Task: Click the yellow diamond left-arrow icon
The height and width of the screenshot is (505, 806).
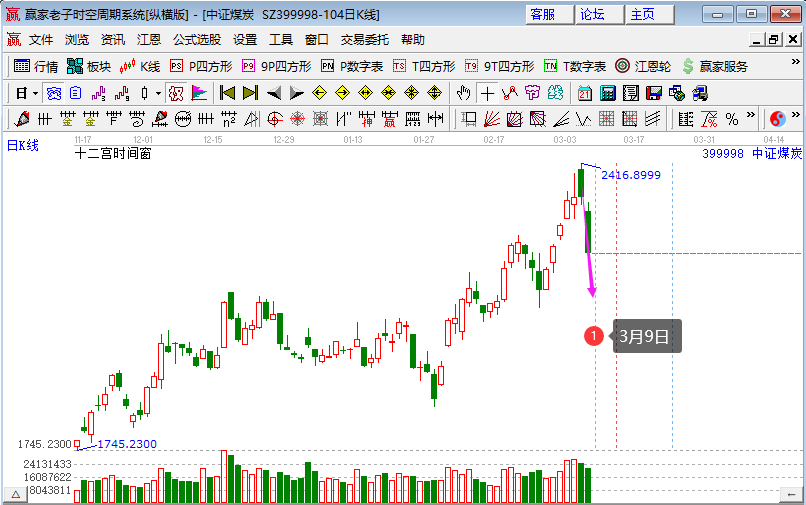Action: point(319,94)
